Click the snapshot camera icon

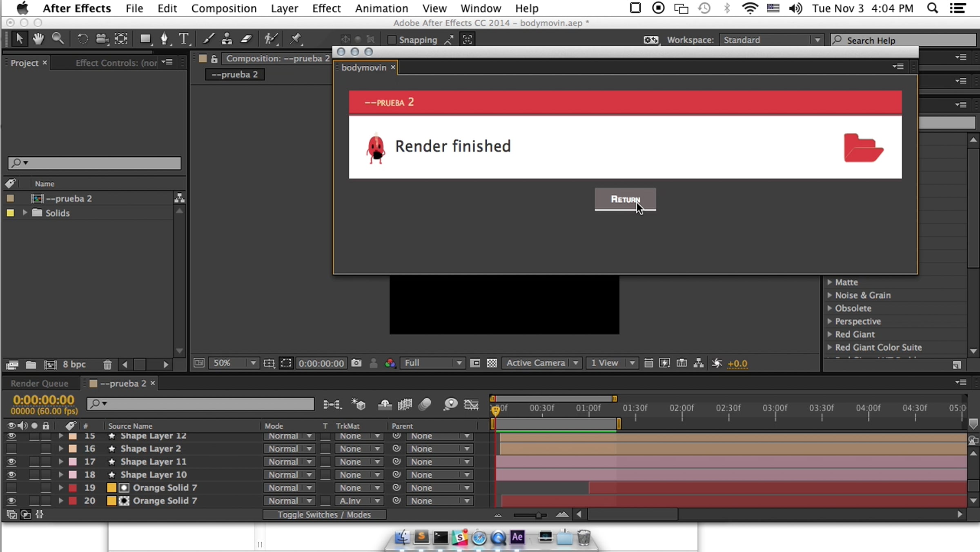(x=356, y=363)
